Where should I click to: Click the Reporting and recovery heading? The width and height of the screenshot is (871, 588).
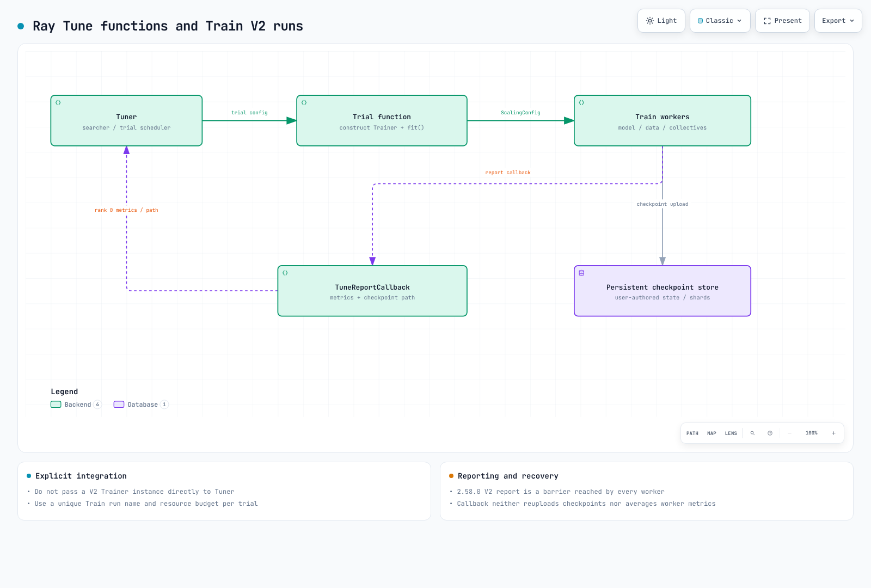tap(508, 476)
